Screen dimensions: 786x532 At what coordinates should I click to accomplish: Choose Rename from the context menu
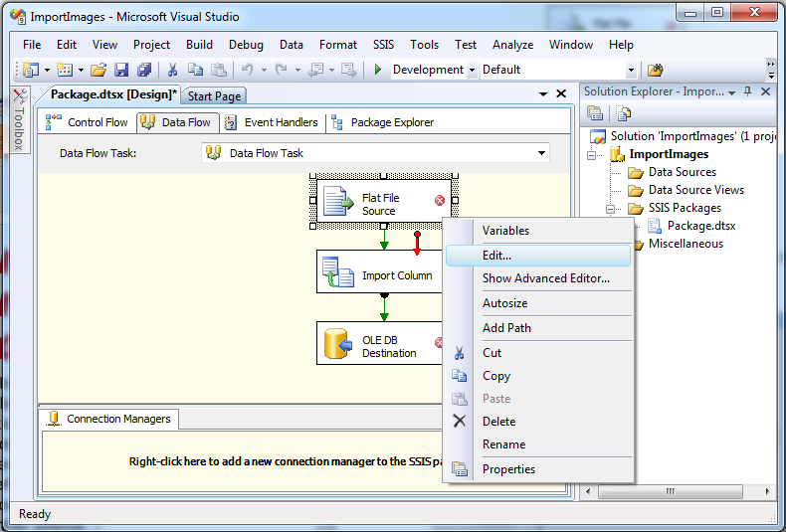click(x=538, y=444)
